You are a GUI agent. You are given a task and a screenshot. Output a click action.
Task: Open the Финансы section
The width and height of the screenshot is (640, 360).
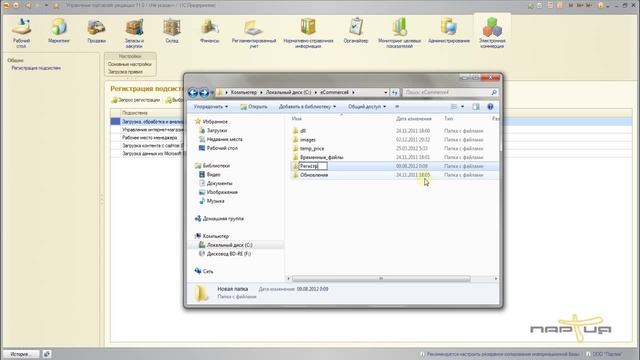(x=209, y=31)
